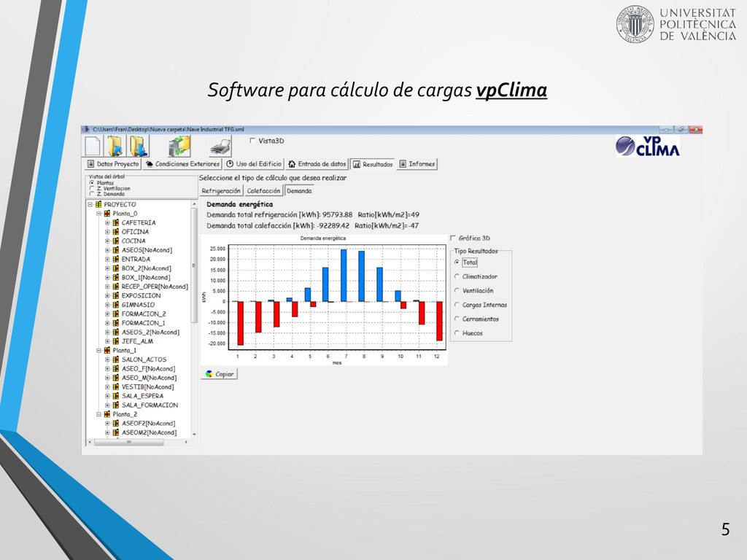Image resolution: width=747 pixels, height=560 pixels.
Task: Enable the Vista3D checkbox
Action: click(x=253, y=141)
